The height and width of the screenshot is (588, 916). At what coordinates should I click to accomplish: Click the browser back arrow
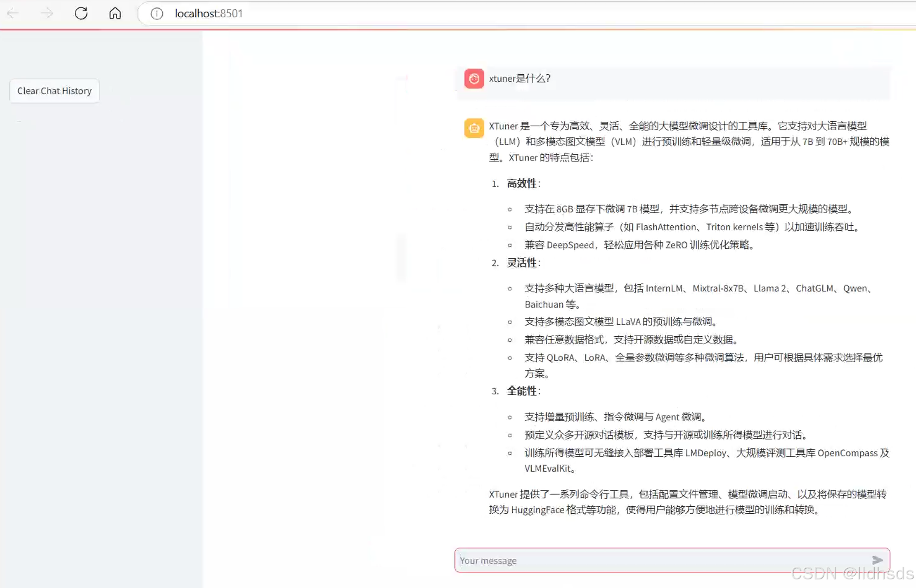point(13,13)
